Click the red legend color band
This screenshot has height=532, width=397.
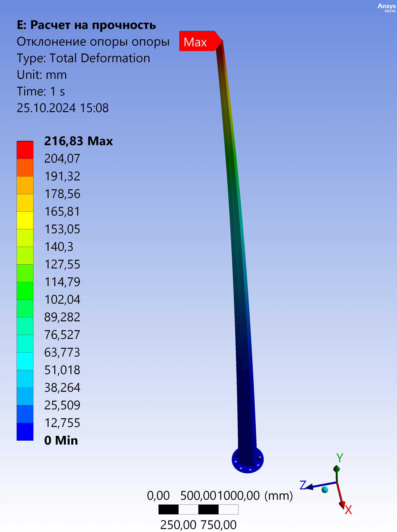25,150
